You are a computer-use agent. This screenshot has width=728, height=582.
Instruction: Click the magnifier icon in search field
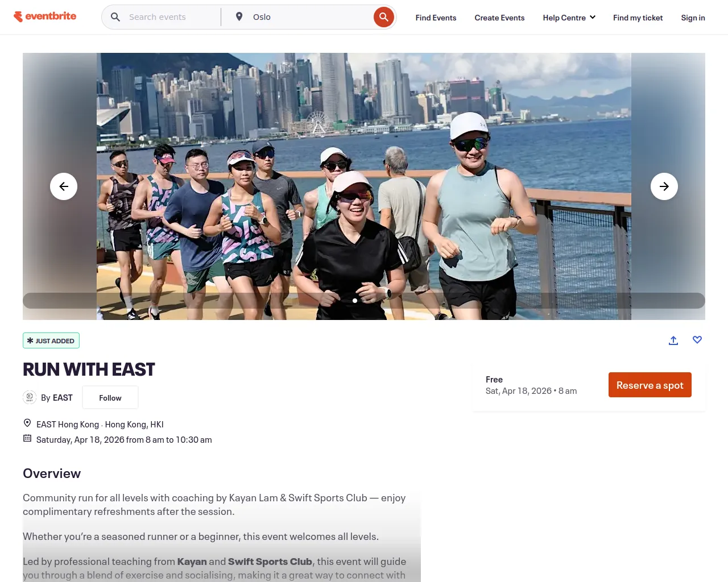115,17
